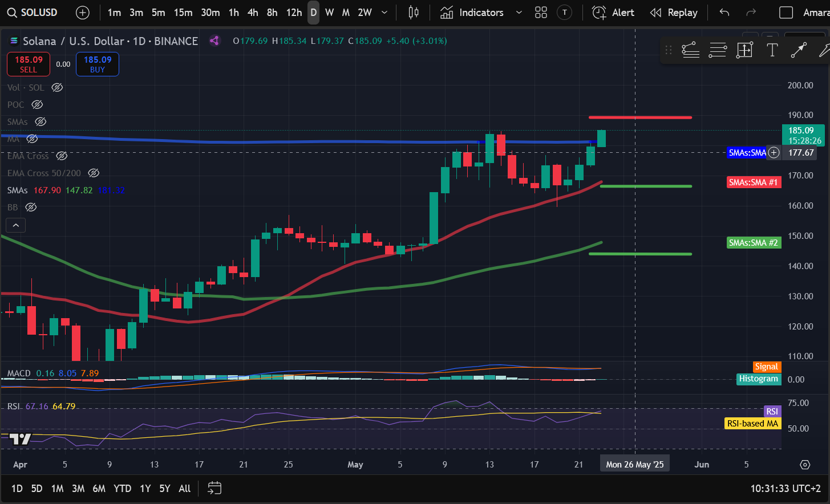Click the 185.09 SELL button
Image resolution: width=830 pixels, height=504 pixels.
[29, 64]
